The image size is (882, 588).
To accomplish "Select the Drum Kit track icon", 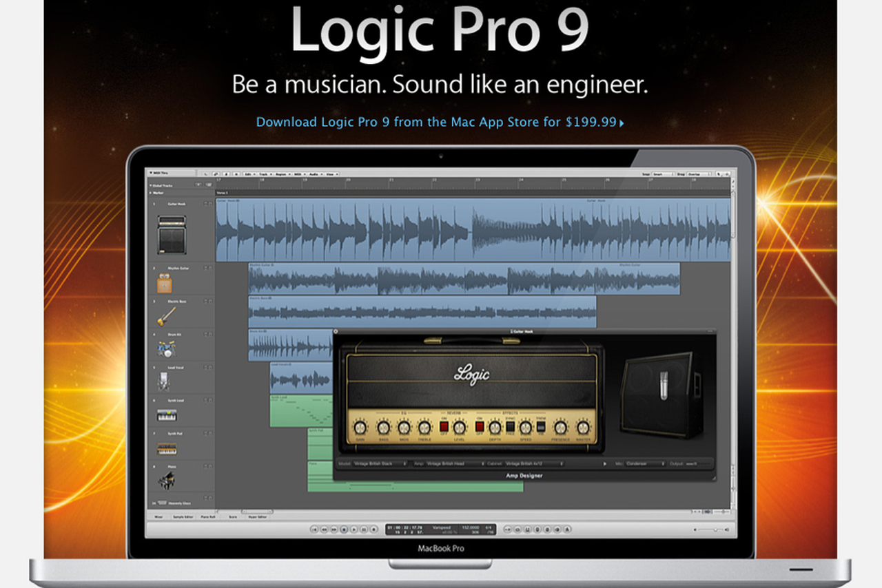I will (165, 348).
